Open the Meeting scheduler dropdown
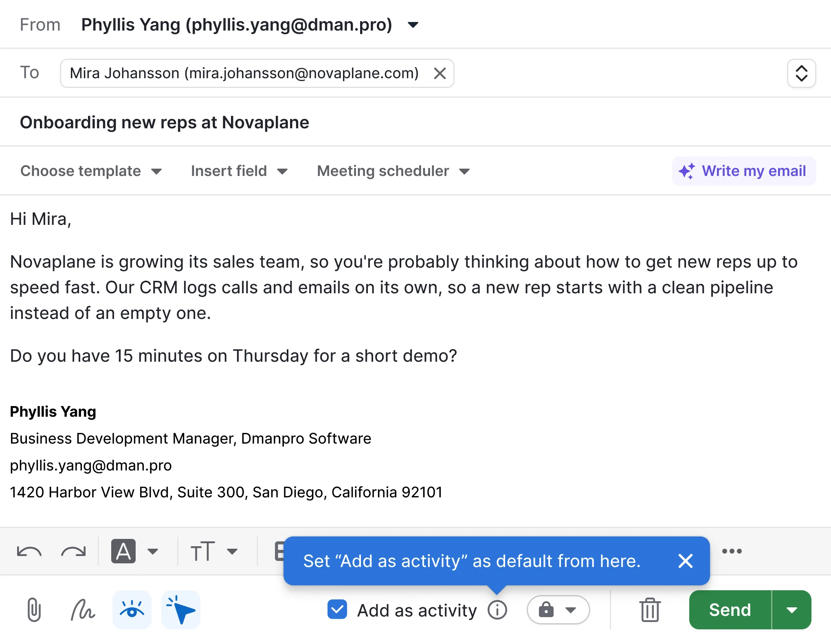 [393, 171]
